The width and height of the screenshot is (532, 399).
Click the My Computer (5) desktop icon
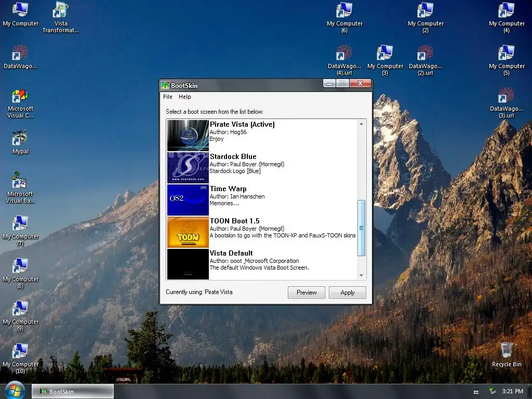coord(507,60)
